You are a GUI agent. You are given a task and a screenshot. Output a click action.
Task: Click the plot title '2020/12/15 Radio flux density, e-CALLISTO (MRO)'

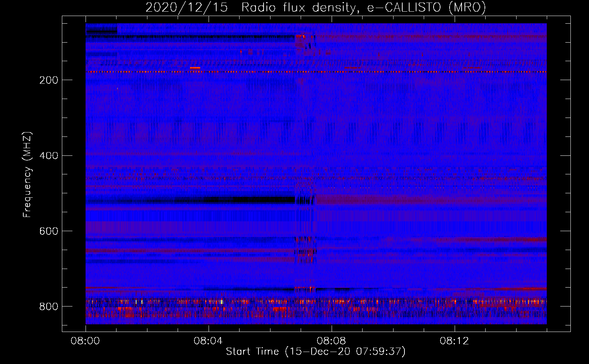(316, 7)
